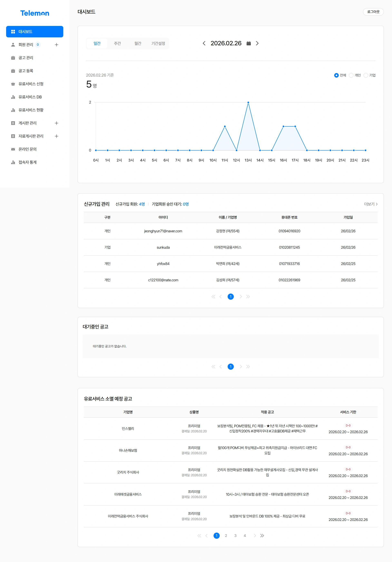Open the calendar date picker icon
Image resolution: width=392 pixels, height=562 pixels.
248,43
